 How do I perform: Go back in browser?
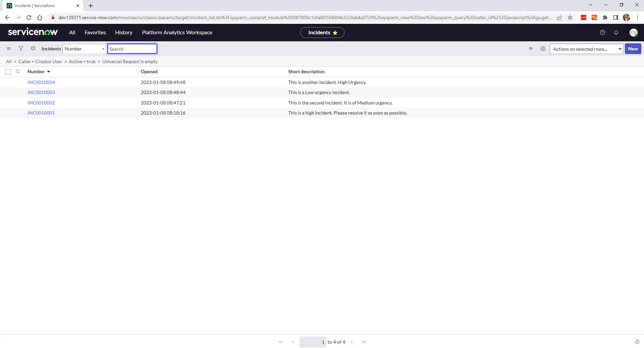pyautogui.click(x=7, y=17)
